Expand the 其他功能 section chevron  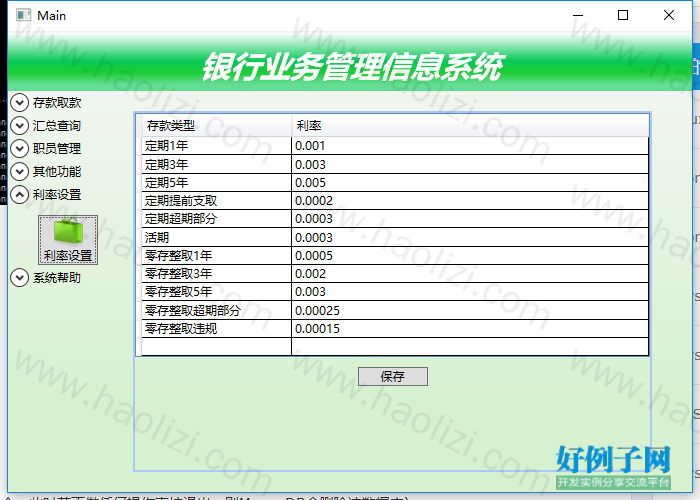point(20,171)
